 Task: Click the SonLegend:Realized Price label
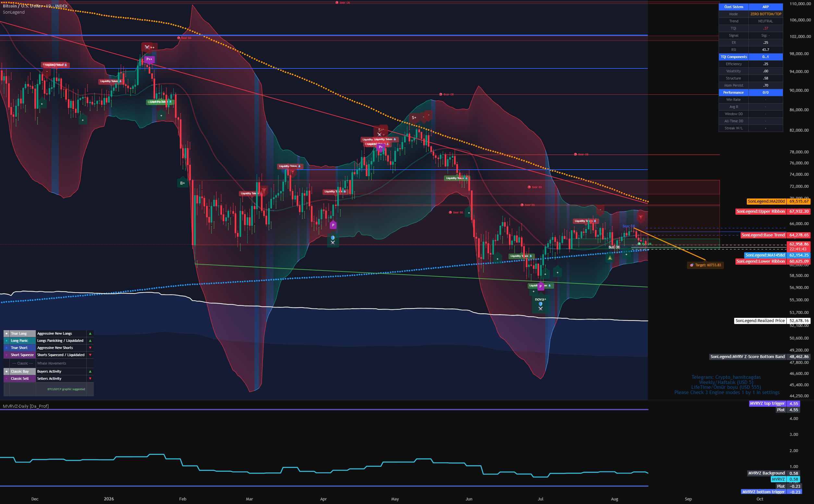pyautogui.click(x=760, y=321)
